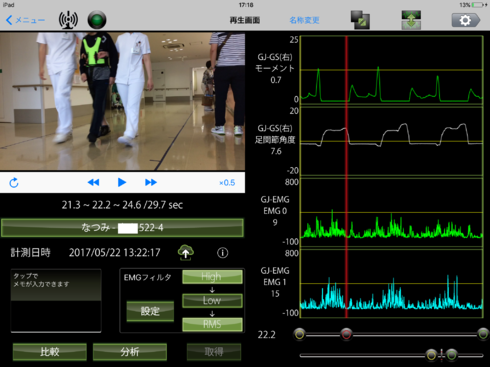Tap the 17:18 clock in status bar
This screenshot has height=367, width=490.
point(246,5)
